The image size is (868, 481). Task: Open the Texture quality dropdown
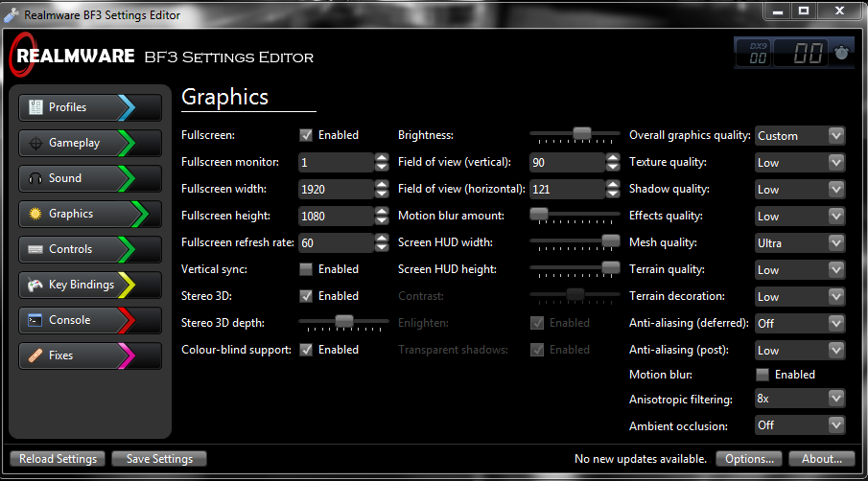(x=800, y=163)
